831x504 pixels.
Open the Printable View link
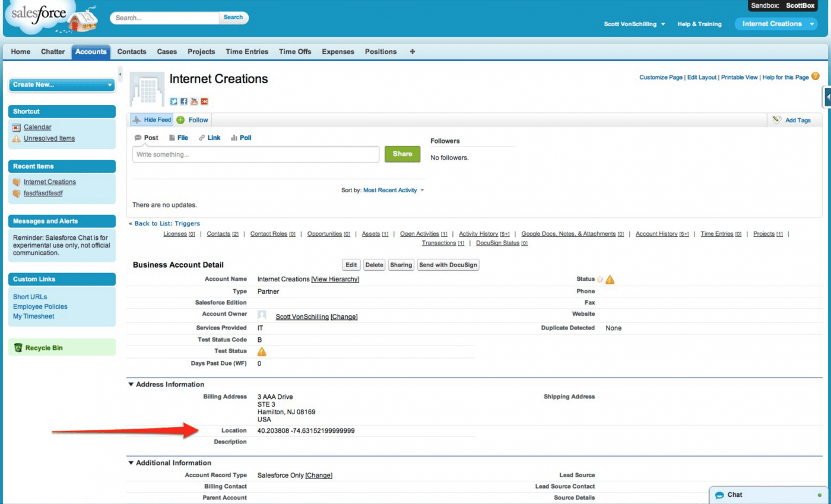tap(739, 78)
